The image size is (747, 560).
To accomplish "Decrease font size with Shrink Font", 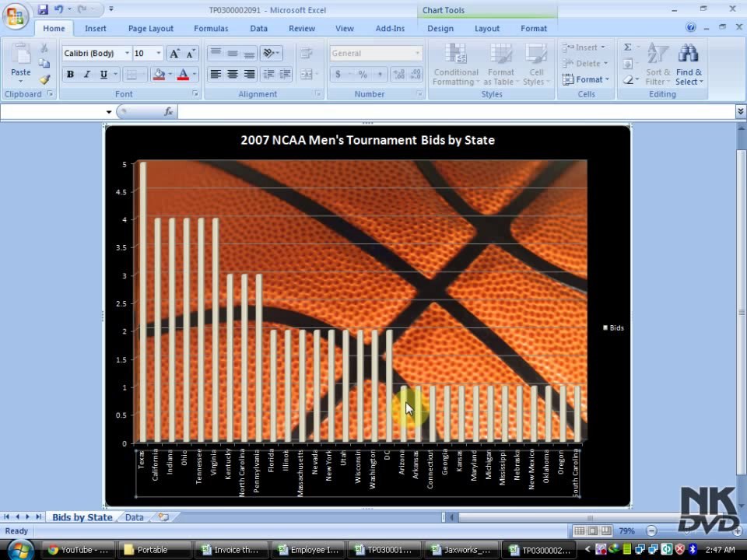I will coord(191,54).
